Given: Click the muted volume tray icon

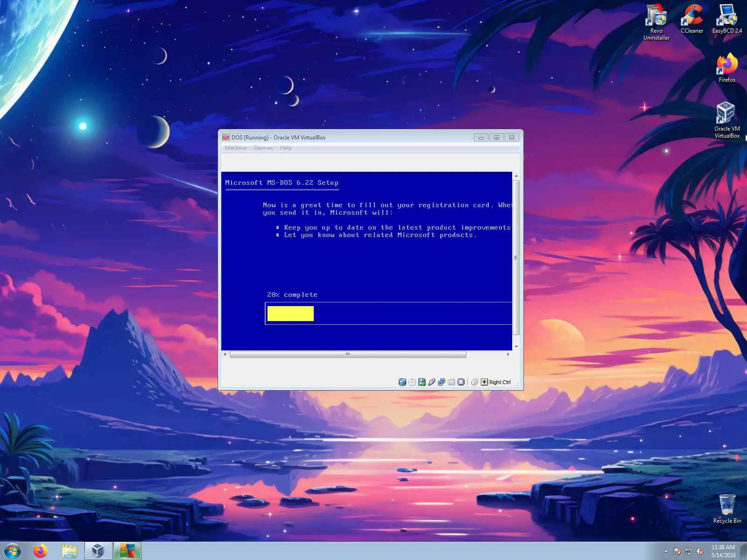Looking at the screenshot, I should pos(700,552).
